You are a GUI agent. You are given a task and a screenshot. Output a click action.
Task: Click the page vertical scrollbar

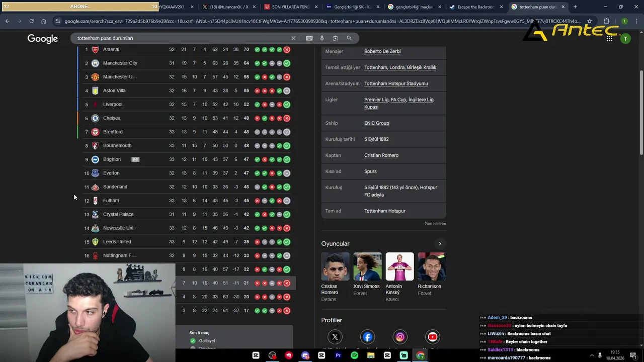[x=641, y=112]
